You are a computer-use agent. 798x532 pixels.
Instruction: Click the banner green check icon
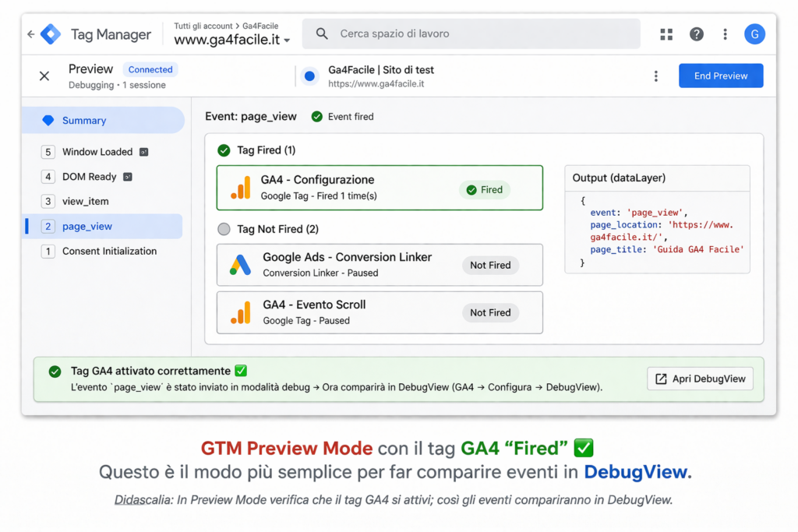point(55,372)
